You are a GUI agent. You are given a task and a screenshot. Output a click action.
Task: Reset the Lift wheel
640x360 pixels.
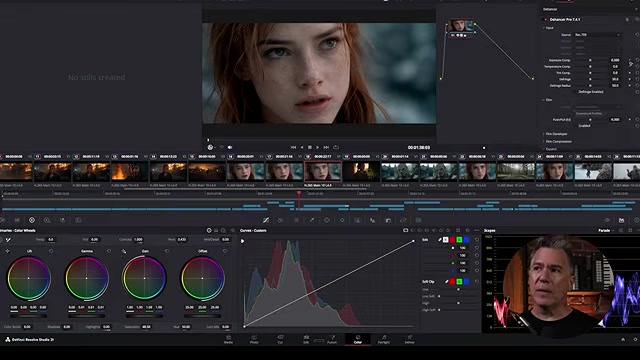(51, 251)
